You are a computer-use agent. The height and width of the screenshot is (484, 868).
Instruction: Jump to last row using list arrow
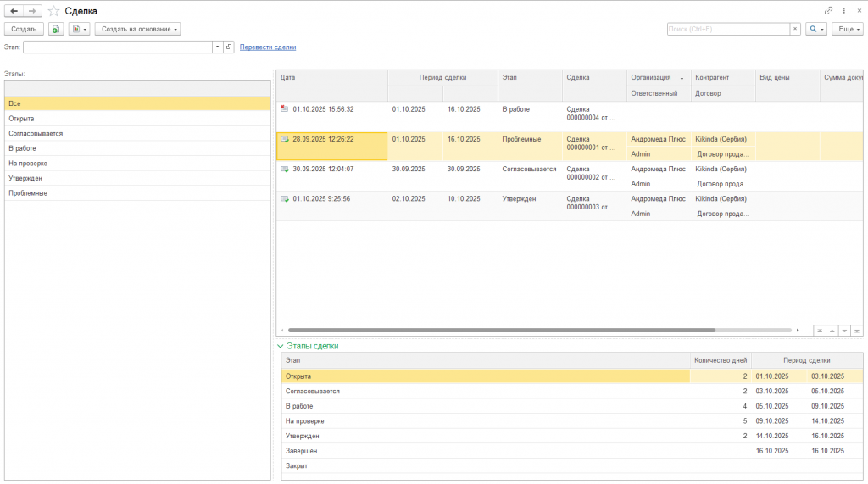[857, 330]
